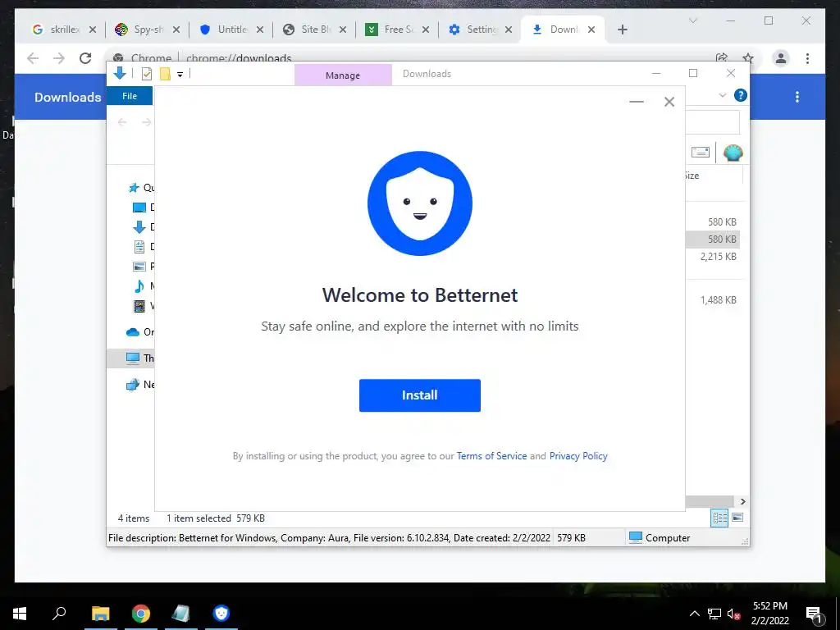
Task: Select Videos film icon in navigation pane
Action: (139, 306)
